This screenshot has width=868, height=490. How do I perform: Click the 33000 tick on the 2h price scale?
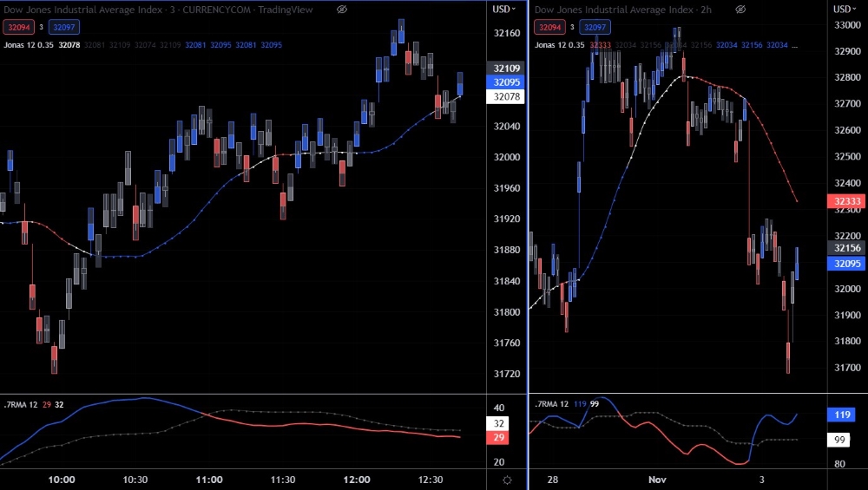point(847,25)
